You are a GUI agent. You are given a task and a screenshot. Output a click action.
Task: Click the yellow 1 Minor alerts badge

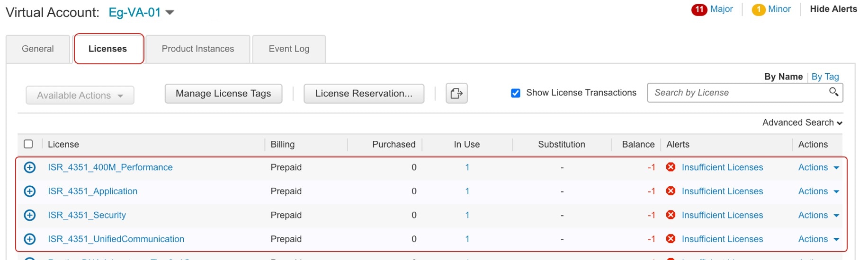(759, 9)
